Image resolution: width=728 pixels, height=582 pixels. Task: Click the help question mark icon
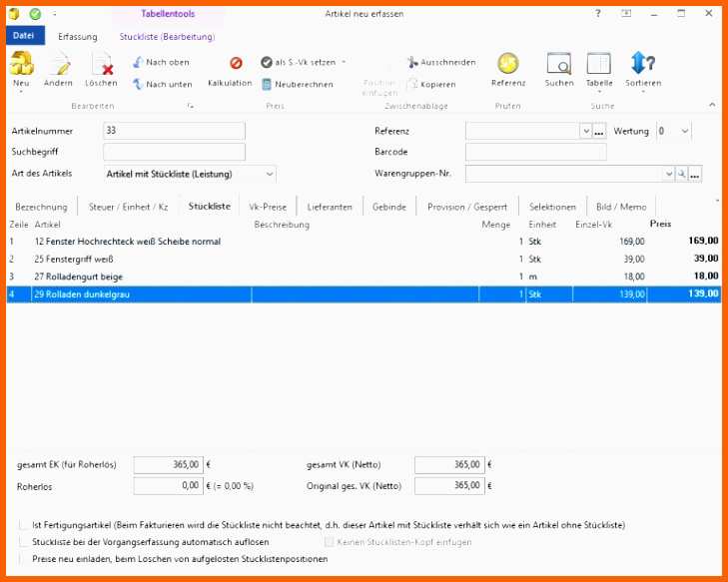tap(598, 13)
